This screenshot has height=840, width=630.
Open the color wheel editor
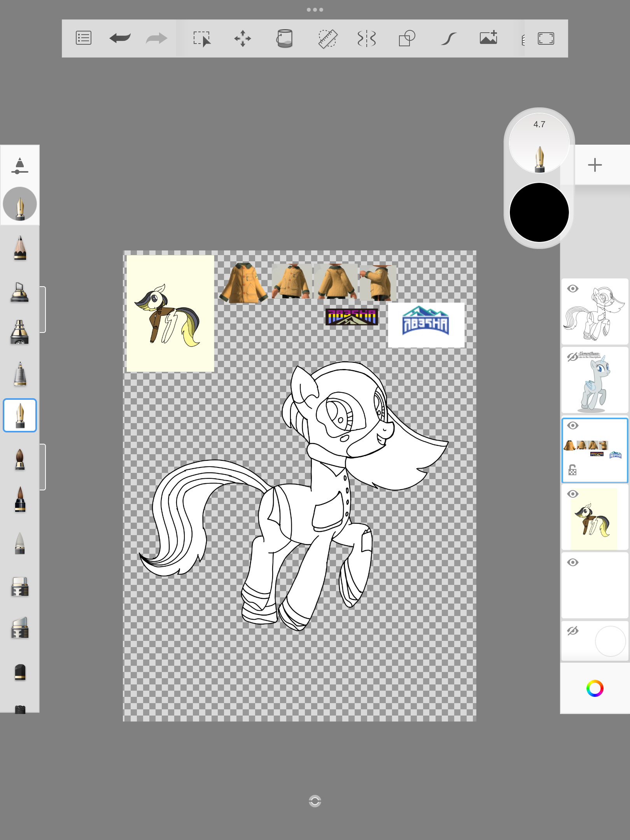pos(595,688)
